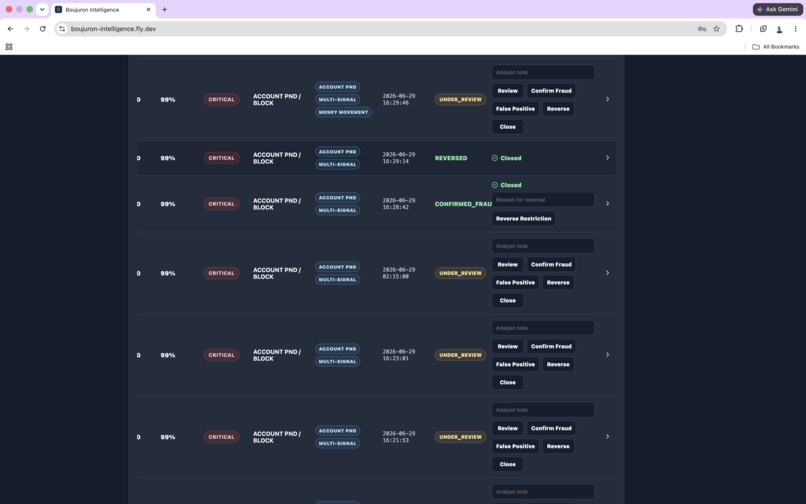Mark the 16:29:46 alert False Positive
Image resolution: width=806 pixels, height=504 pixels.
[x=515, y=109]
